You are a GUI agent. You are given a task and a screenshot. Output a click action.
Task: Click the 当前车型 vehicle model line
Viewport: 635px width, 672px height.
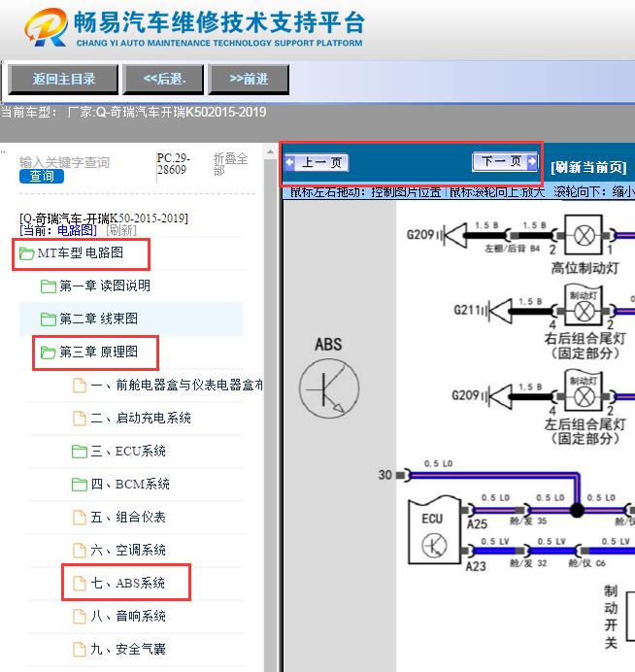(134, 113)
